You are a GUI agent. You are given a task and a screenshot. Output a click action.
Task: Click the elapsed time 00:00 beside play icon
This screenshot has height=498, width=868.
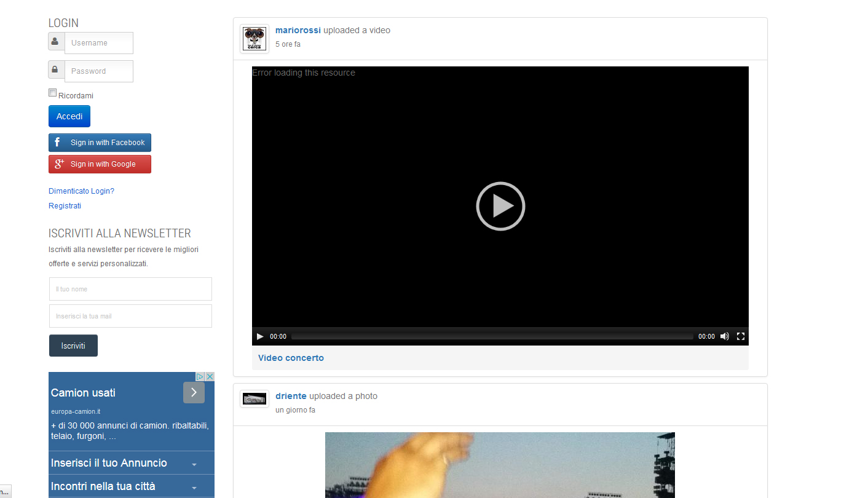[278, 336]
